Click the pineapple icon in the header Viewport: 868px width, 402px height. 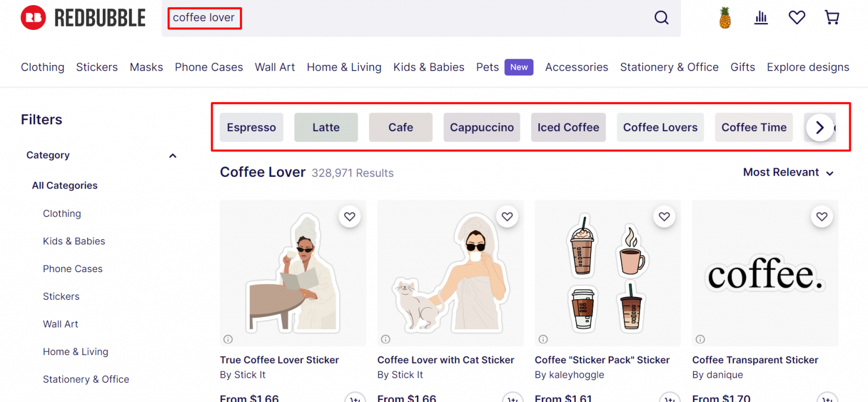[x=724, y=18]
